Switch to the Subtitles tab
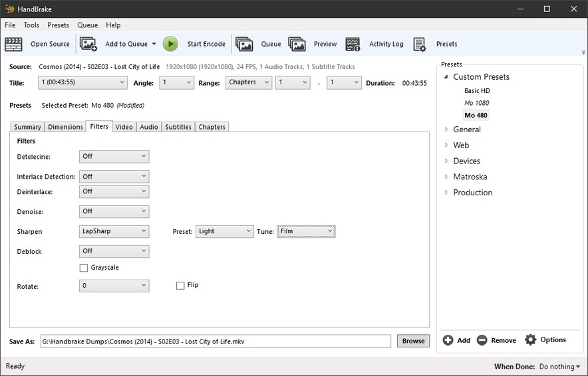588x376 pixels. click(178, 127)
